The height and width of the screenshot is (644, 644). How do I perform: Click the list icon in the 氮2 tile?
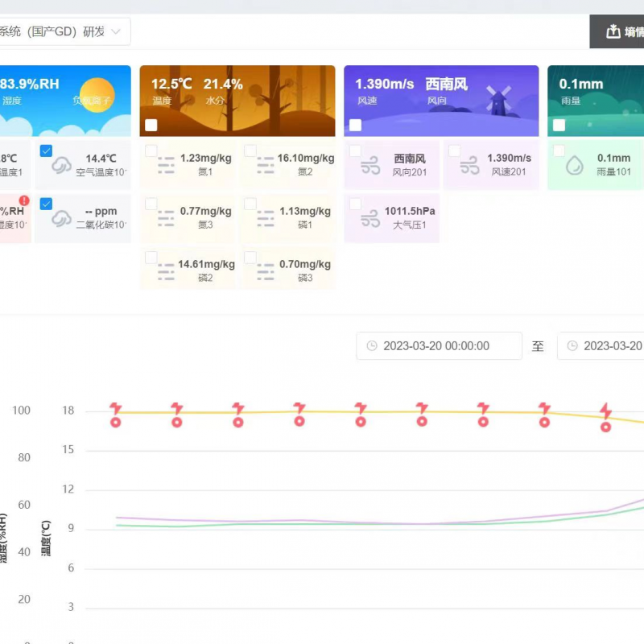click(x=266, y=165)
